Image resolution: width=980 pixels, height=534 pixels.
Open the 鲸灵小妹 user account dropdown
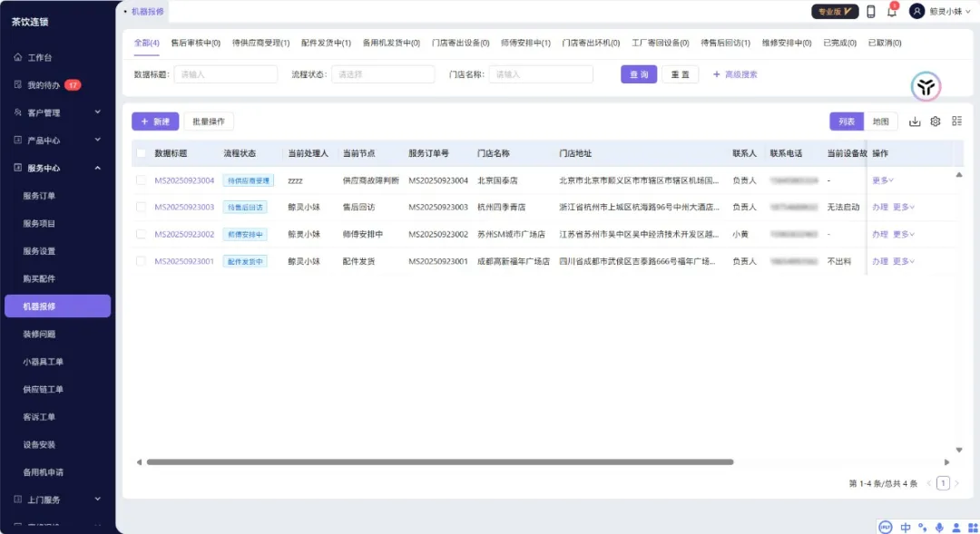tap(940, 12)
